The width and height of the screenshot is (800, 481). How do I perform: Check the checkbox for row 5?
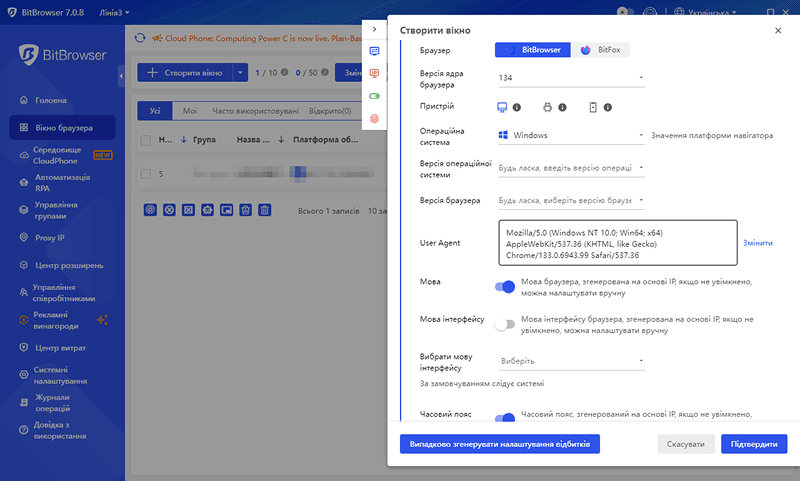146,174
